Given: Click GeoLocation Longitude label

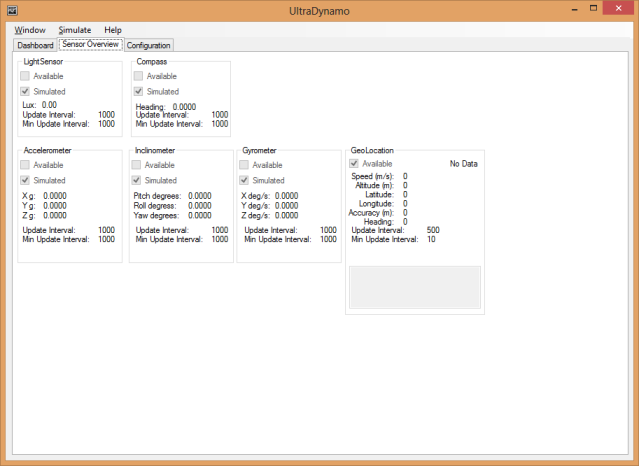Looking at the screenshot, I should 376,203.
